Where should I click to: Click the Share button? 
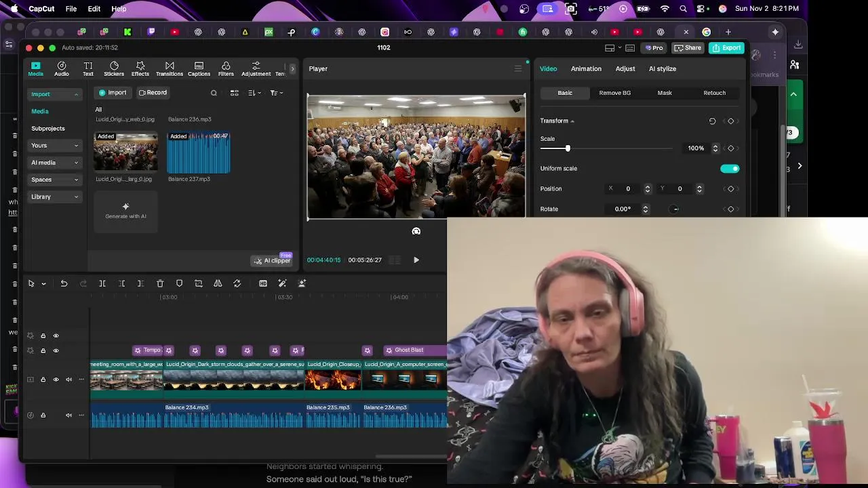(x=688, y=48)
